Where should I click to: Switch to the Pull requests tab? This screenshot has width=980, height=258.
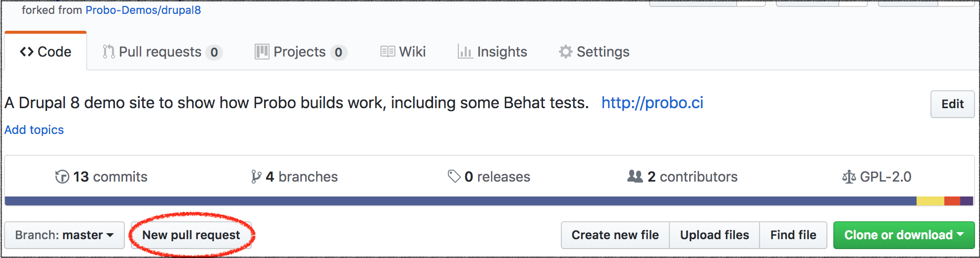(161, 52)
